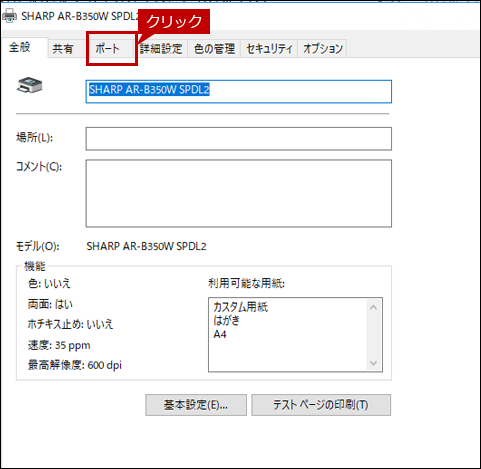Click the モデル value SHARP AR-B350W SPDL2
Viewport: 481px width, 469px height.
(146, 246)
